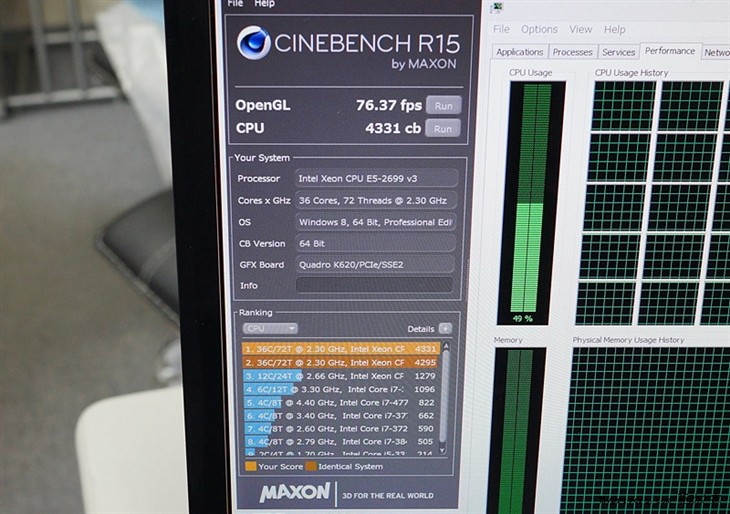Open Task Manager Help menu
The width and height of the screenshot is (730, 514).
pyautogui.click(x=615, y=29)
